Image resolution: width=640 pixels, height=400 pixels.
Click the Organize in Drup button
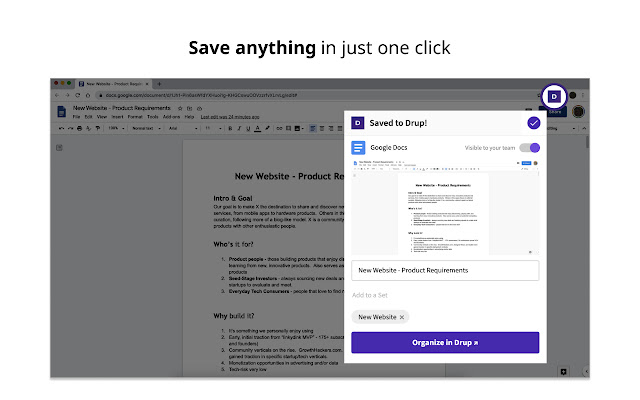point(445,342)
